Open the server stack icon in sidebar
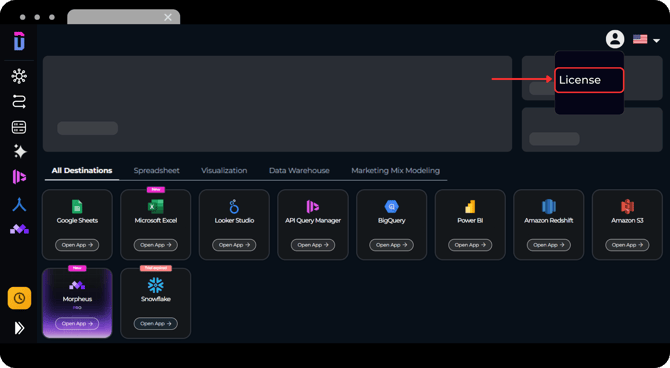Screen dimensions: 670x368 point(19,127)
